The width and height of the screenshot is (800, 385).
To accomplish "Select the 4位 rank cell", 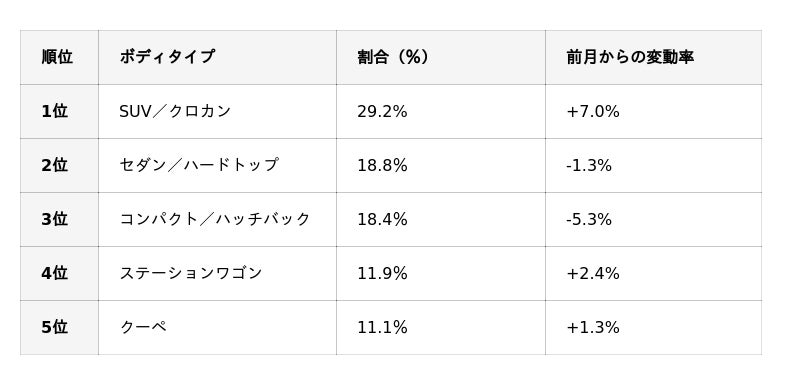I will click(x=59, y=273).
